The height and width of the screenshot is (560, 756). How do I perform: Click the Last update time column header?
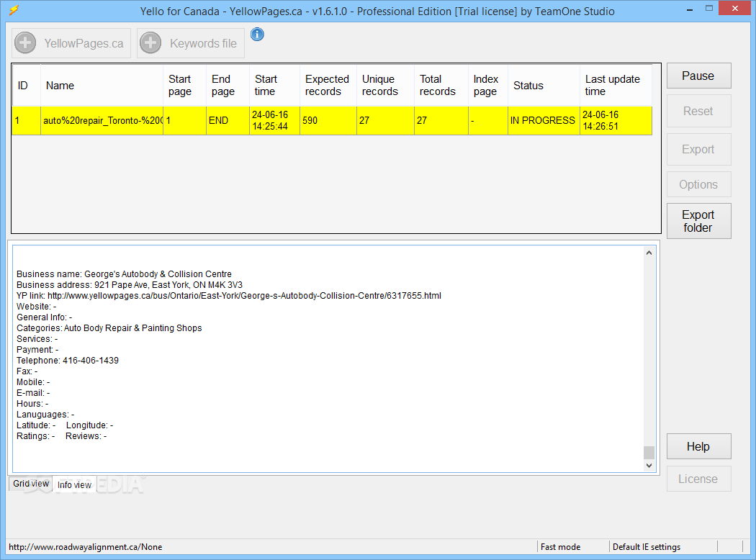(616, 86)
